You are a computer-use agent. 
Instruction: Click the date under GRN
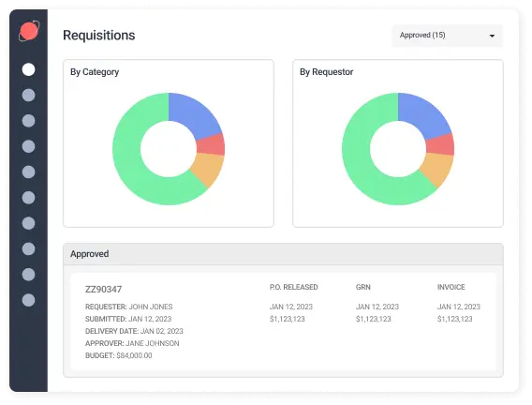click(x=377, y=307)
